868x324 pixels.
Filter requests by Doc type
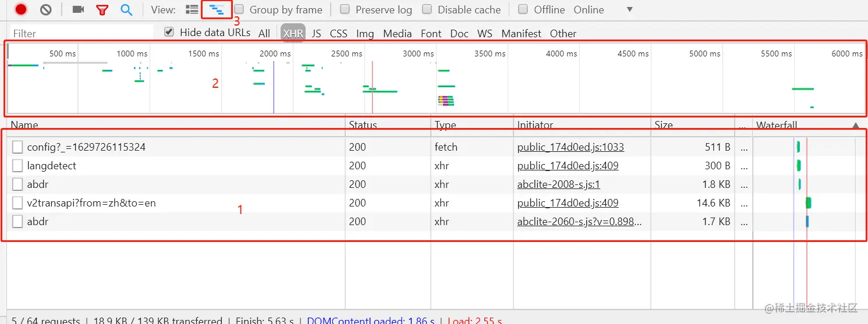coord(459,34)
